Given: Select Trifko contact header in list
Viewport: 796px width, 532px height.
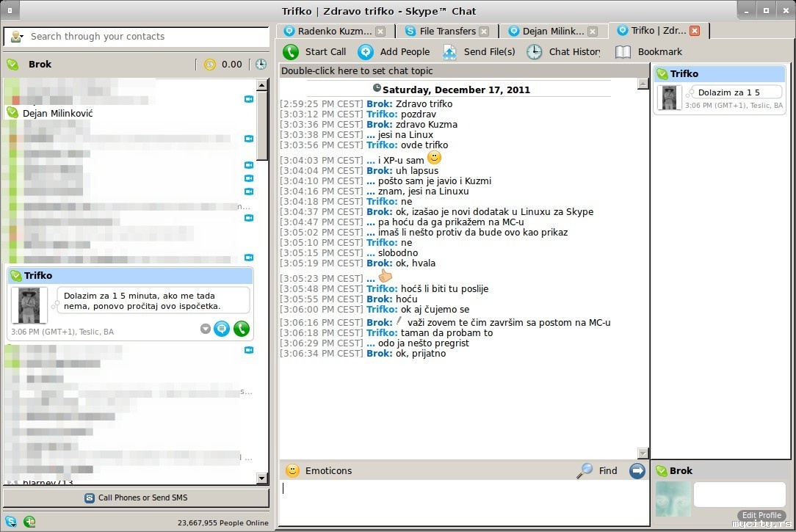Looking at the screenshot, I should (130, 276).
